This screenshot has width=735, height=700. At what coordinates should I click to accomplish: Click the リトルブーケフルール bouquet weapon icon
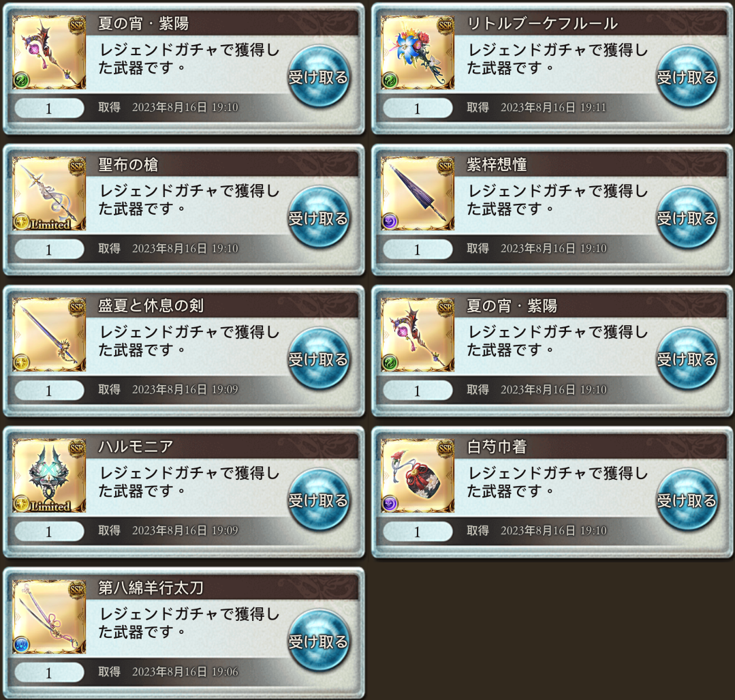coord(418,52)
